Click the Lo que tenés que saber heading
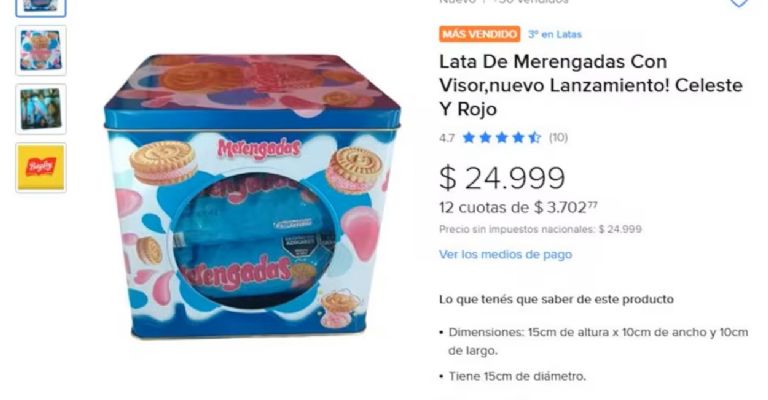 tap(556, 299)
